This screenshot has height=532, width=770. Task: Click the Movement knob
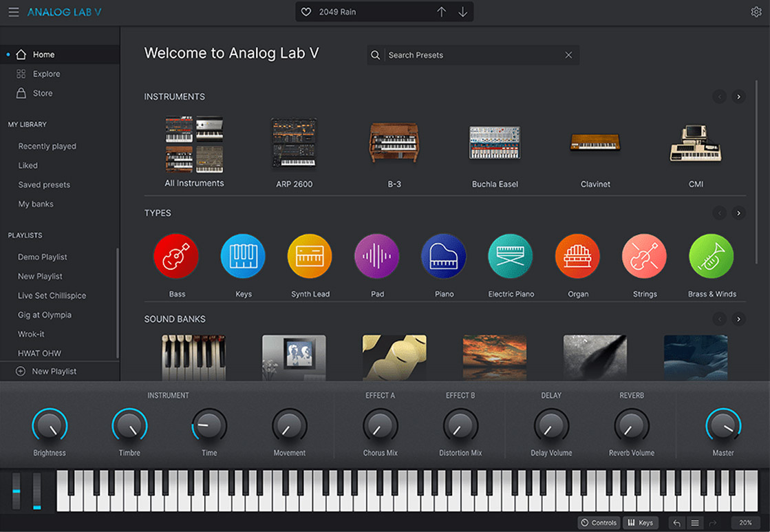coord(290,426)
